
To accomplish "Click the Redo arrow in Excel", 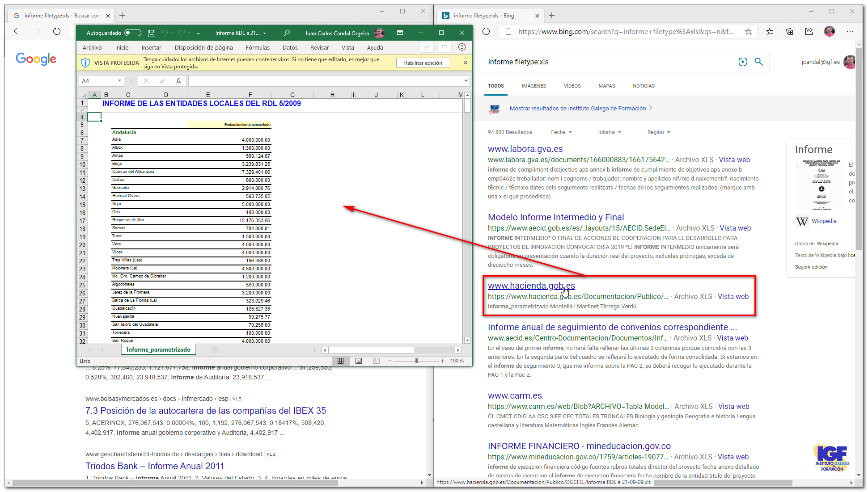I will click(x=181, y=33).
